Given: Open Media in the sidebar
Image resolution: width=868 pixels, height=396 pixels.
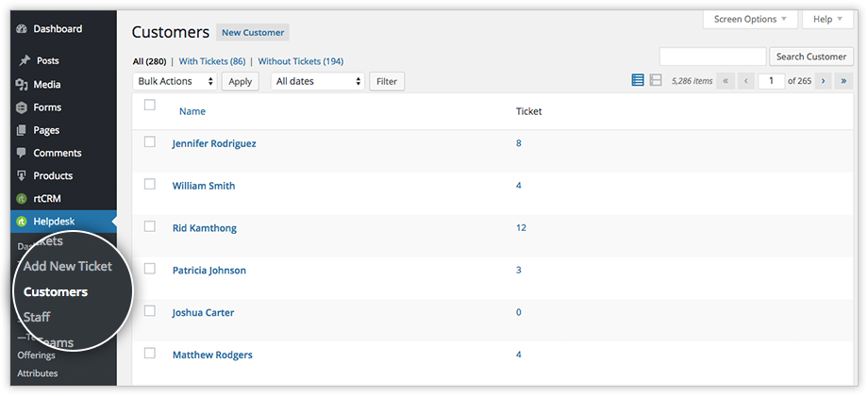Looking at the screenshot, I should (x=47, y=85).
